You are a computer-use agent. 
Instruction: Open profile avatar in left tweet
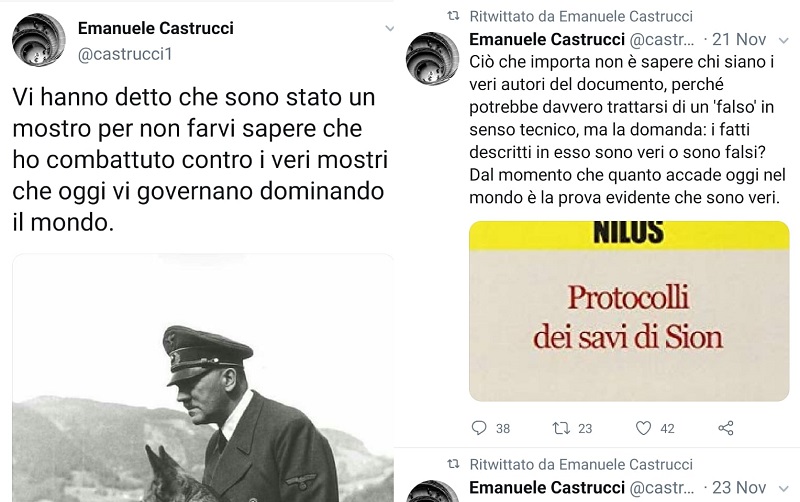coord(39,40)
